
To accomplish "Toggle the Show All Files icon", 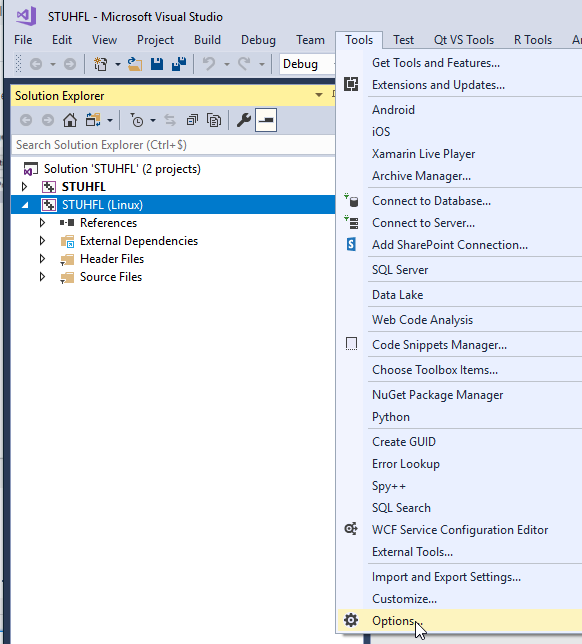I will tap(214, 120).
